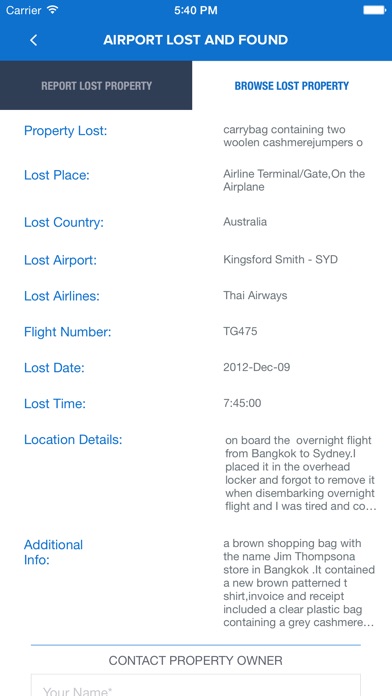Tap the 5:40 PM status clock
The height and width of the screenshot is (696, 392).
(x=196, y=10)
